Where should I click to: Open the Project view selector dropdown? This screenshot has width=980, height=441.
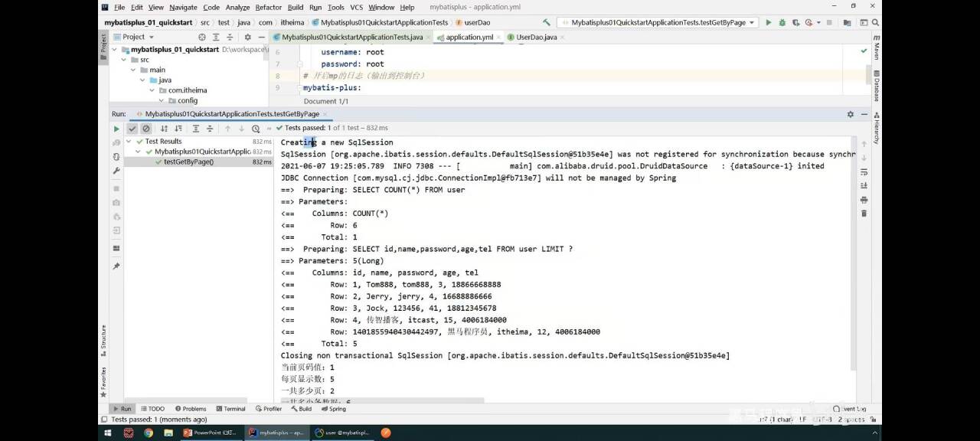coord(134,37)
